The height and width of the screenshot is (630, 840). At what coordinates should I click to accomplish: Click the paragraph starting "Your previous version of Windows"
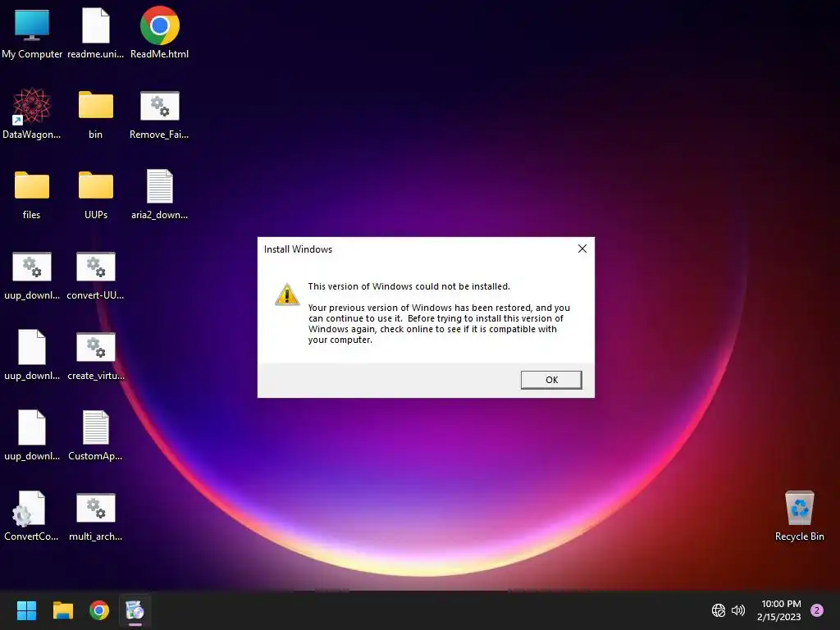click(x=439, y=323)
